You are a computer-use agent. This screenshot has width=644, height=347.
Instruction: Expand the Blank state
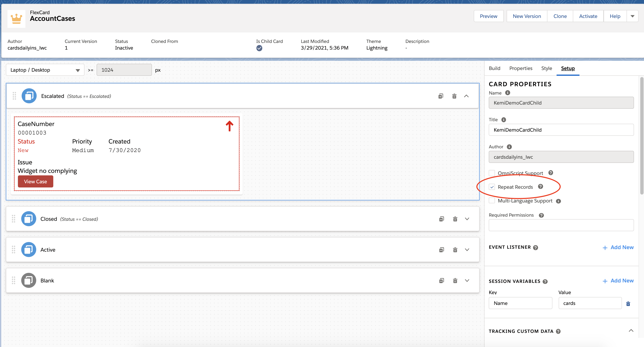[x=467, y=280]
